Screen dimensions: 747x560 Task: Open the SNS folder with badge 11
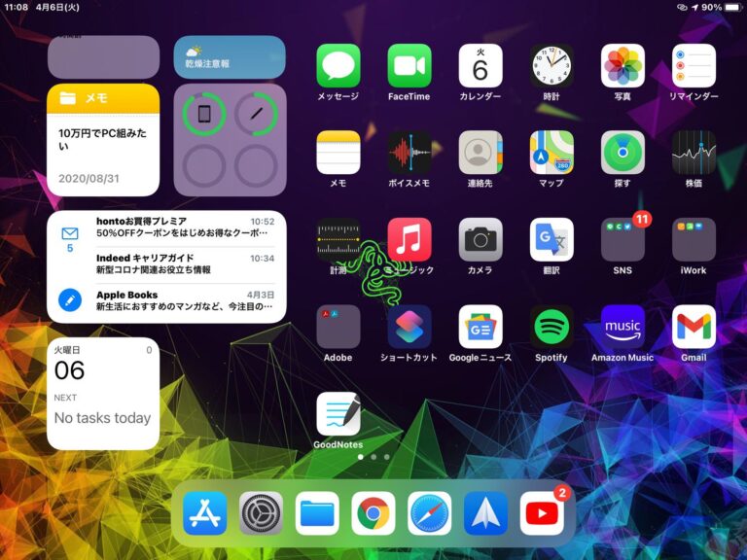622,239
